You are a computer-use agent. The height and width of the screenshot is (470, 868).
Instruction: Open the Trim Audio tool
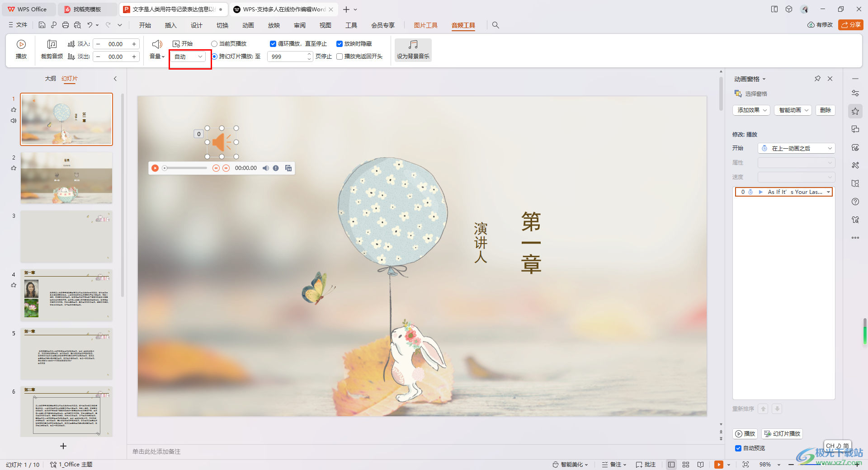[52, 50]
